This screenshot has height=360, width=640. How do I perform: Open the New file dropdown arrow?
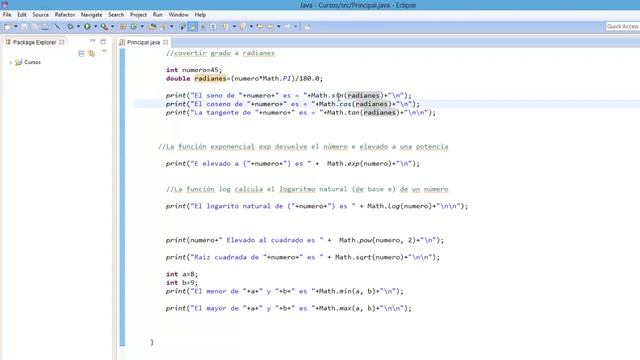[x=16, y=27]
